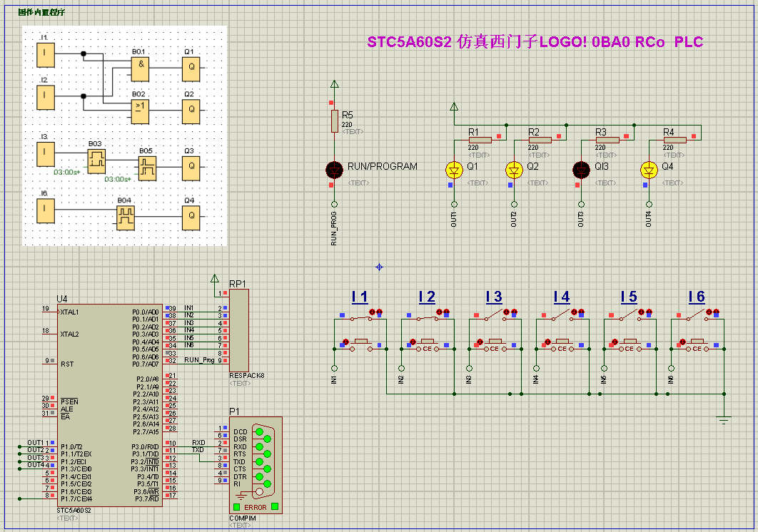Click the yellow Q1 LED
Screen dimensions: 758x532
pos(454,170)
